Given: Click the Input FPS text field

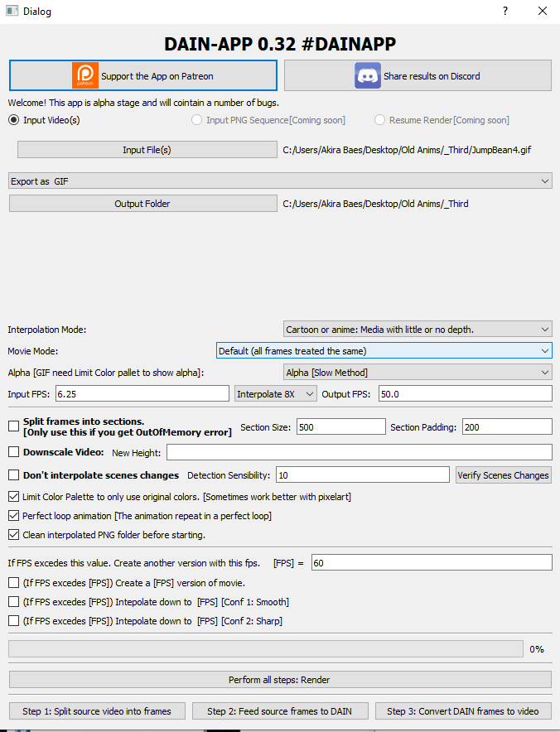Looking at the screenshot, I should click(x=142, y=394).
